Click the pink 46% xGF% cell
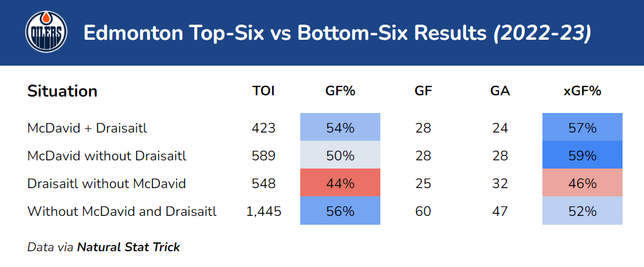Image resolution: width=644 pixels, height=267 pixels. [x=582, y=184]
